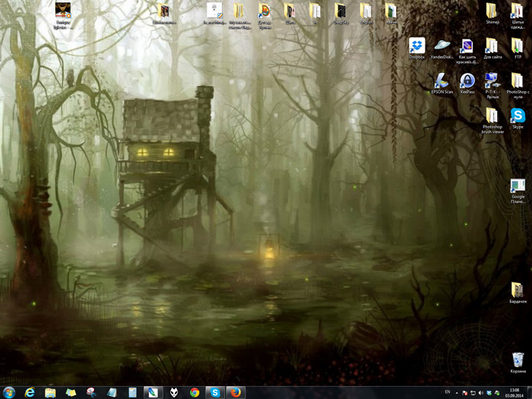
Task: Open the 'Шитье одежд...' folder shortcut
Action: 518,16
